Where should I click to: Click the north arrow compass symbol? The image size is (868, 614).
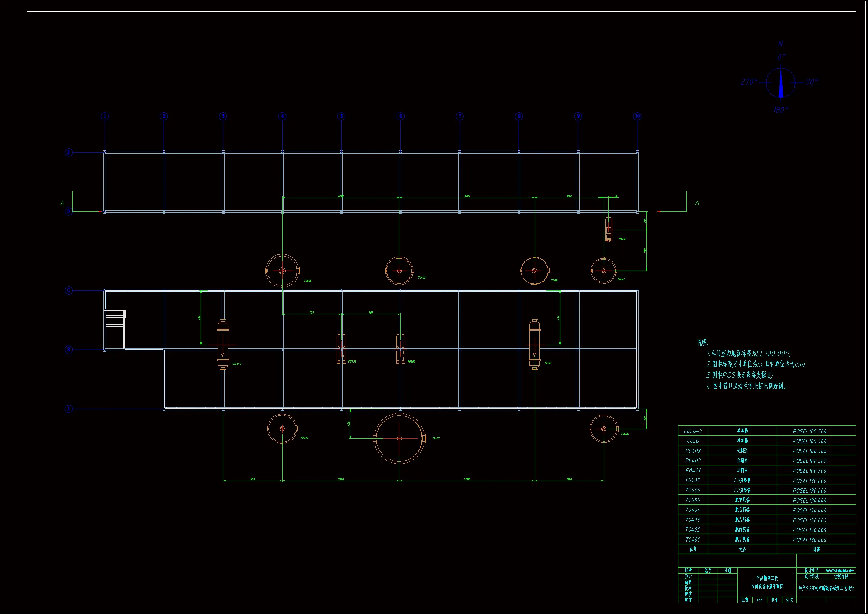tap(781, 83)
